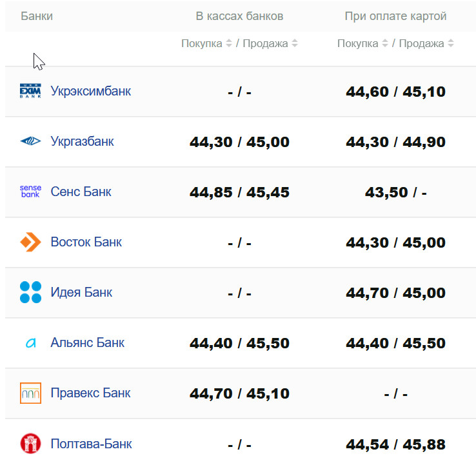476x456 pixels.
Task: Click the Ukreximbank logo icon
Action: (30, 91)
